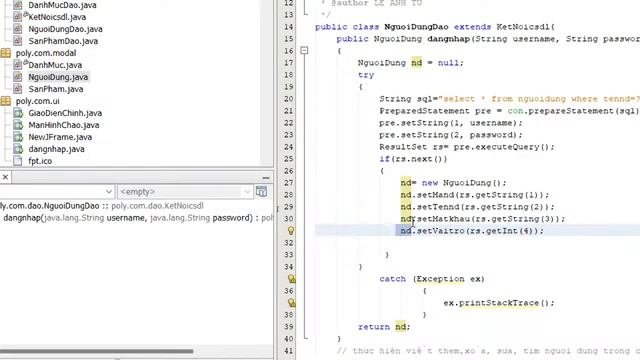The image size is (640, 360).
Task: Click 'pre.setString(1, username);' line
Action: click(451, 123)
